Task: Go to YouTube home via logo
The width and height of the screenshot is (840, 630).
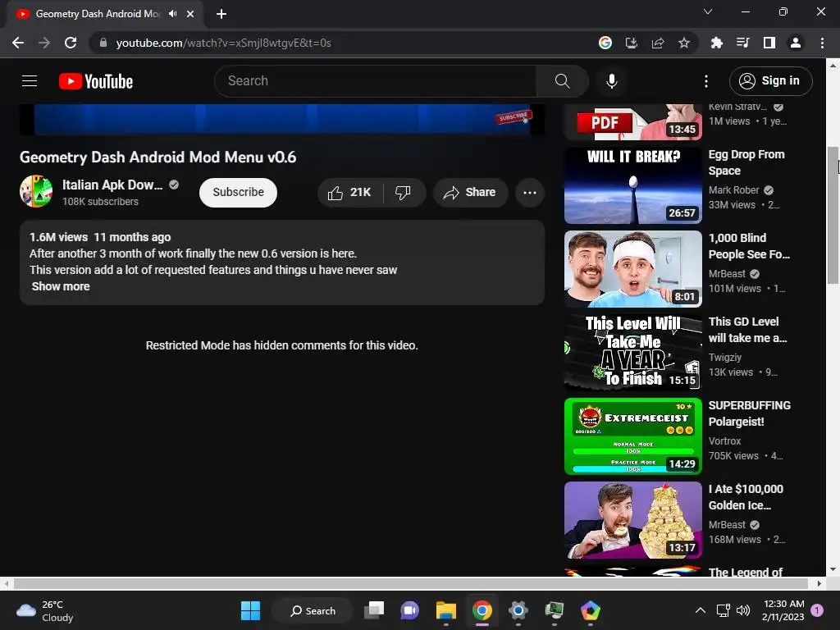Action: pyautogui.click(x=96, y=81)
